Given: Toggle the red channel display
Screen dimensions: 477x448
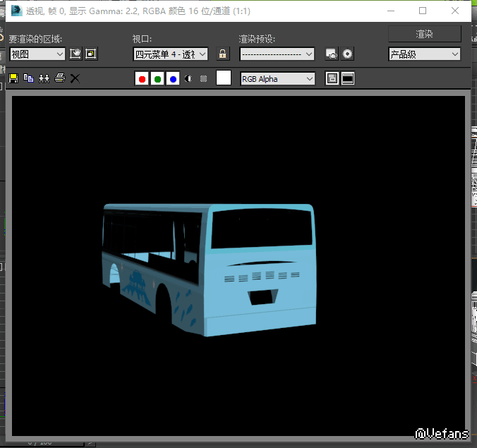Looking at the screenshot, I should (142, 79).
